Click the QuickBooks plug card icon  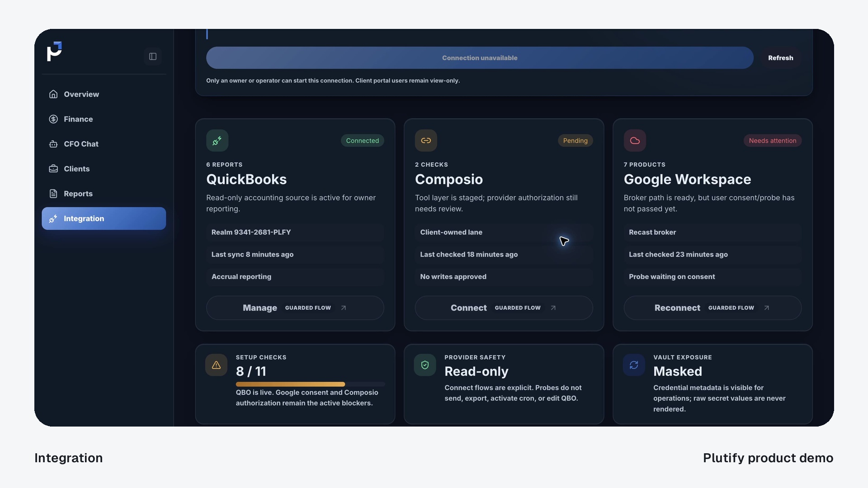click(217, 141)
